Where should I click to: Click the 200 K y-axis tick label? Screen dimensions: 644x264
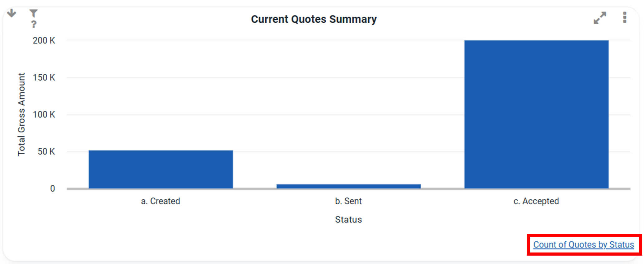pyautogui.click(x=44, y=40)
